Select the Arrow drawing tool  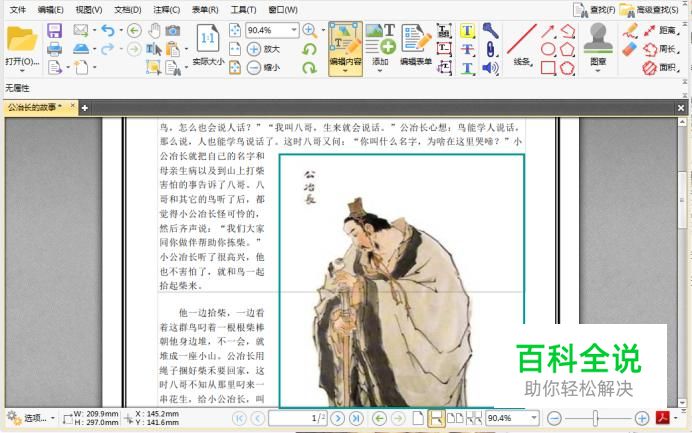click(548, 31)
